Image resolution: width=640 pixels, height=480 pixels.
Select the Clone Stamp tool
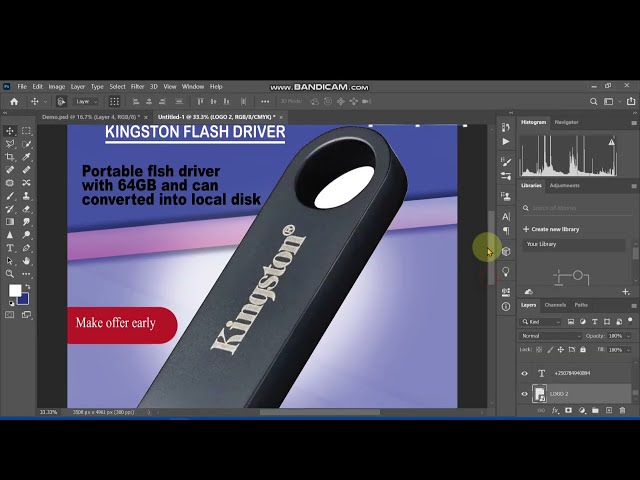[27, 196]
